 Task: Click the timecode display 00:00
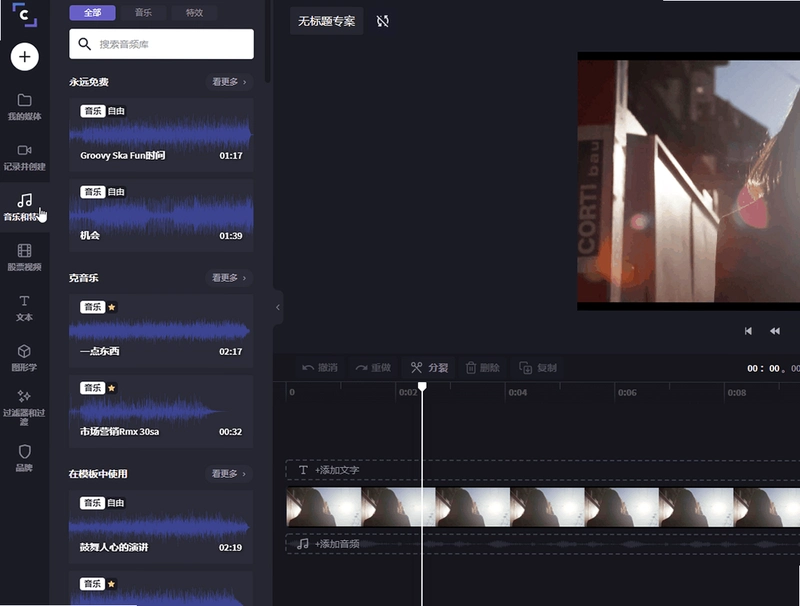click(773, 368)
